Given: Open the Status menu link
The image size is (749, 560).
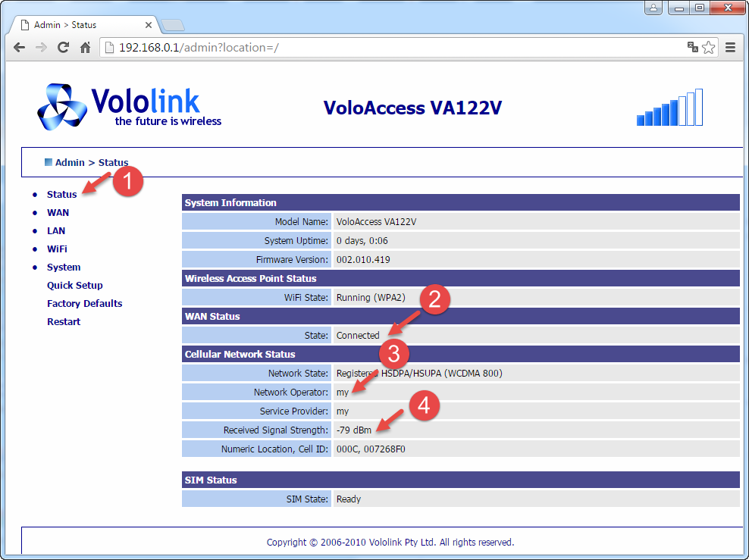Looking at the screenshot, I should (x=61, y=194).
